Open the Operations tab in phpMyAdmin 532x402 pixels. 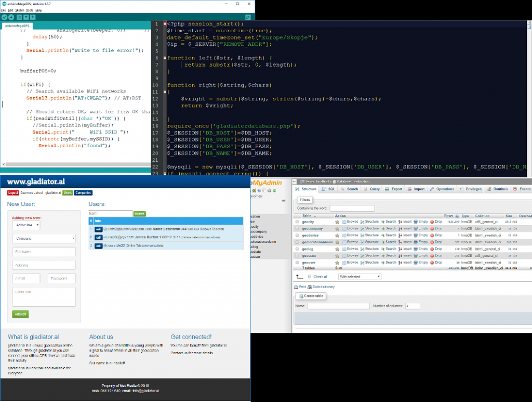tap(442, 189)
